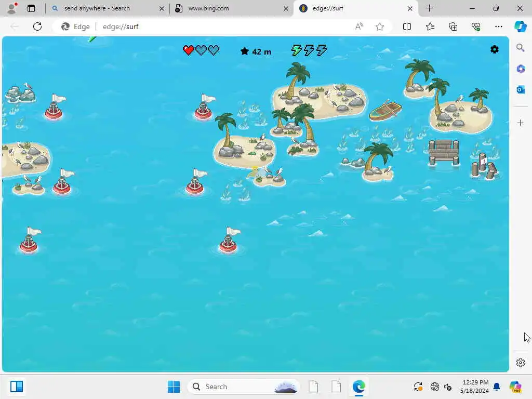Open the tab actions menu
Image resolution: width=532 pixels, height=399 pixels.
pos(31,8)
